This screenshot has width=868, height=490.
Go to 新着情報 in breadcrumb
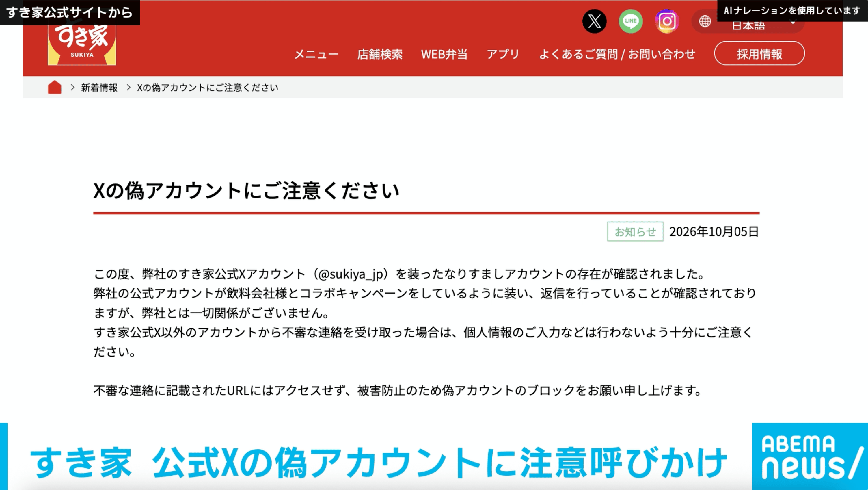click(99, 88)
